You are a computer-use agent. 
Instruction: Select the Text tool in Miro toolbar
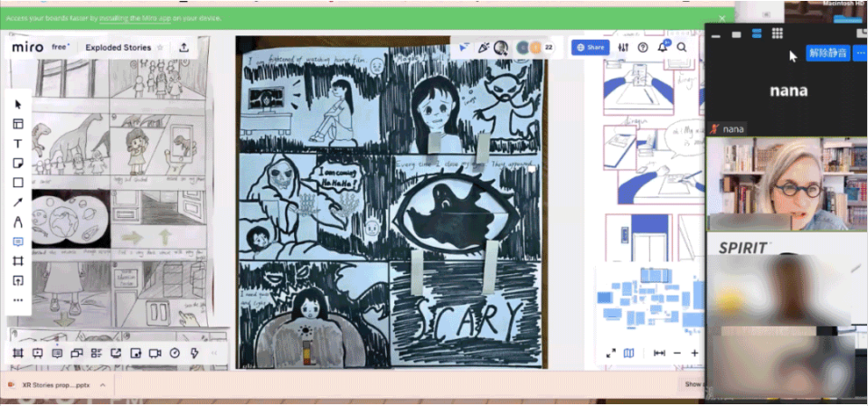(x=18, y=144)
